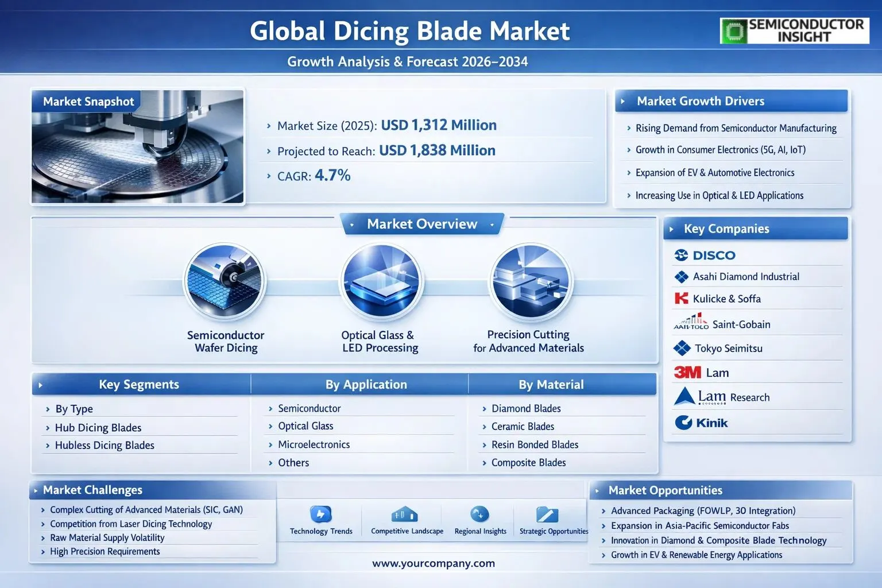Click 'Growth Analysis & Forecast 2026–2034' subtitle
This screenshot has width=882, height=588.
[407, 61]
